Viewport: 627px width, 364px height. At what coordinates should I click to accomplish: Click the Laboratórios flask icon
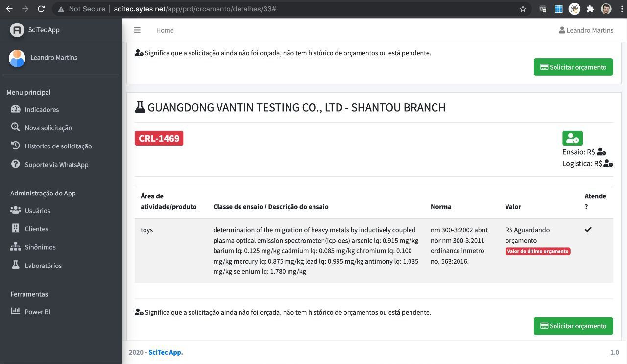(x=16, y=265)
